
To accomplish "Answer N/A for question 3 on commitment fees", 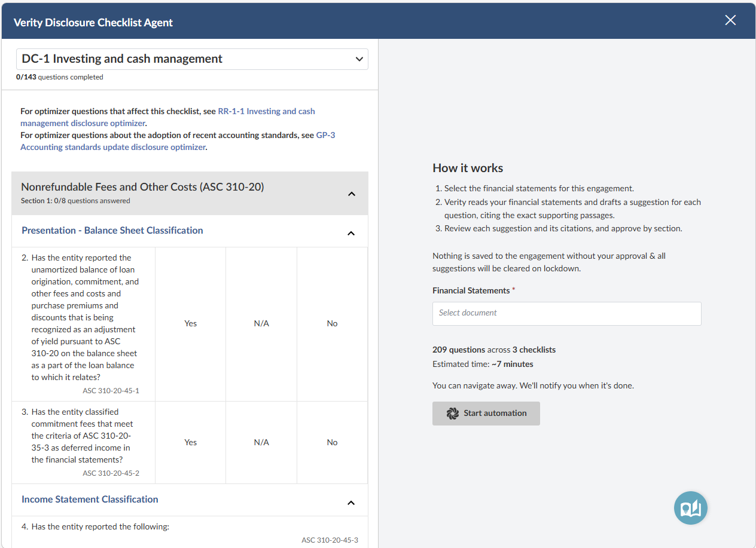I will pyautogui.click(x=261, y=442).
